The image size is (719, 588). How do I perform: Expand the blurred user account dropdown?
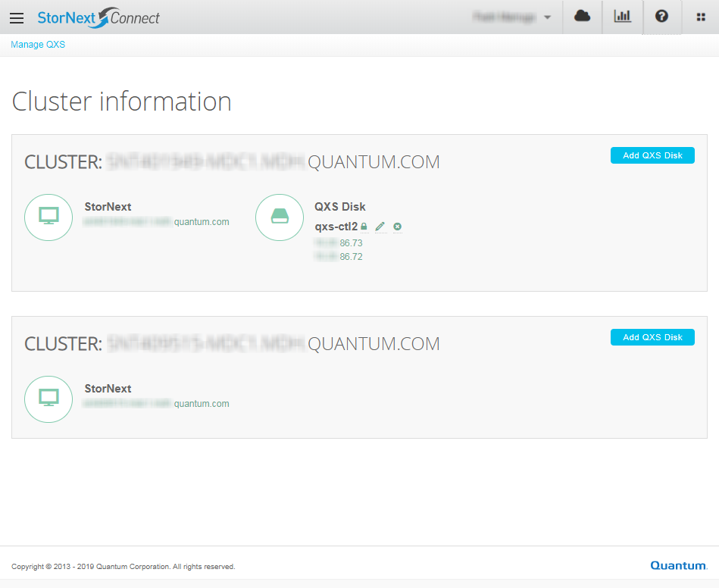pos(511,17)
